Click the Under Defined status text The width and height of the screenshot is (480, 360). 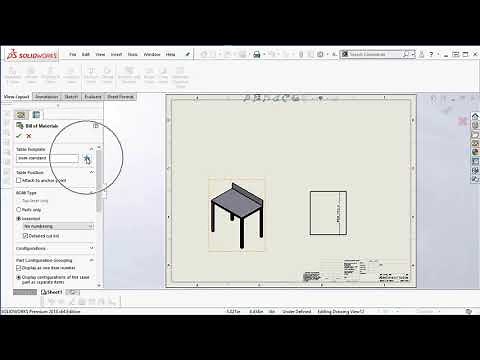tap(297, 311)
